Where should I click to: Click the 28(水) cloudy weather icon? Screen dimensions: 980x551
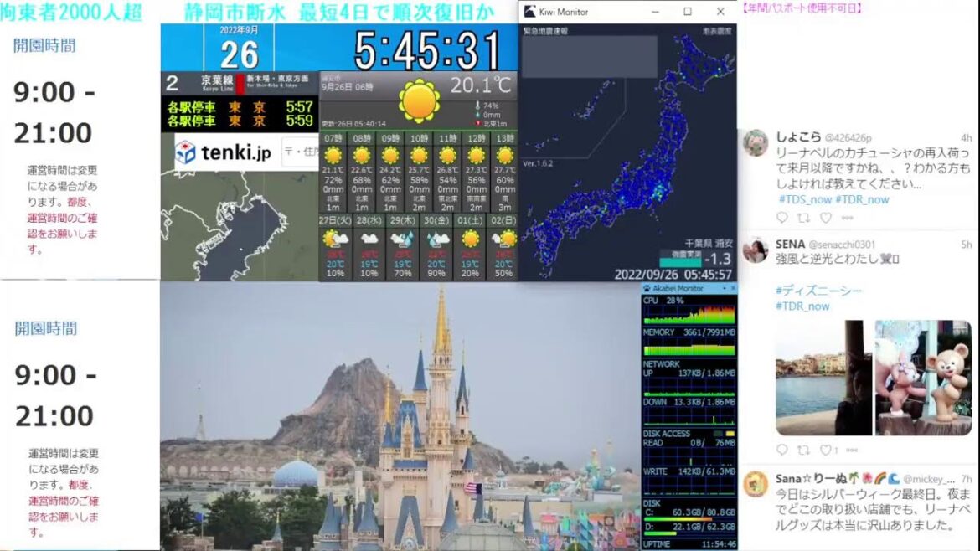click(x=369, y=239)
